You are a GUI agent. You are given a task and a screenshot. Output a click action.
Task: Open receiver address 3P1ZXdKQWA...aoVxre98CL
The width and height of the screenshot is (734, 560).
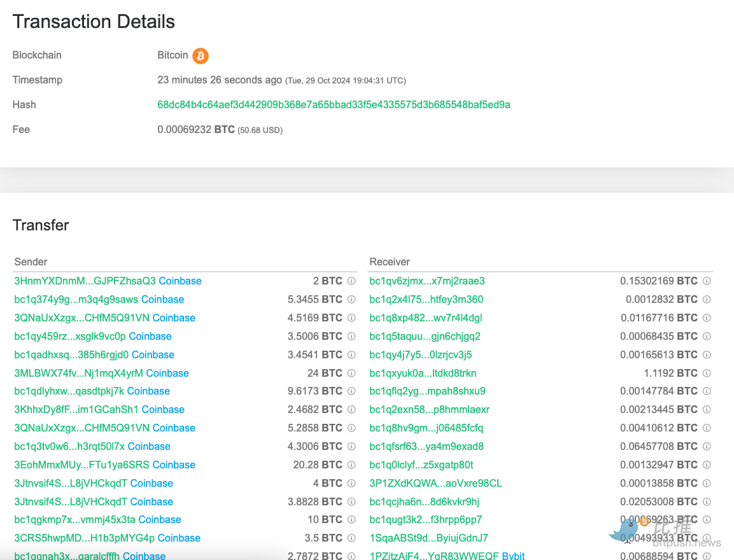[435, 484]
